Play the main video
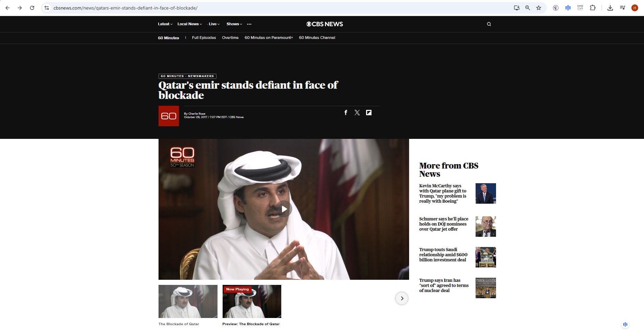 tap(284, 209)
